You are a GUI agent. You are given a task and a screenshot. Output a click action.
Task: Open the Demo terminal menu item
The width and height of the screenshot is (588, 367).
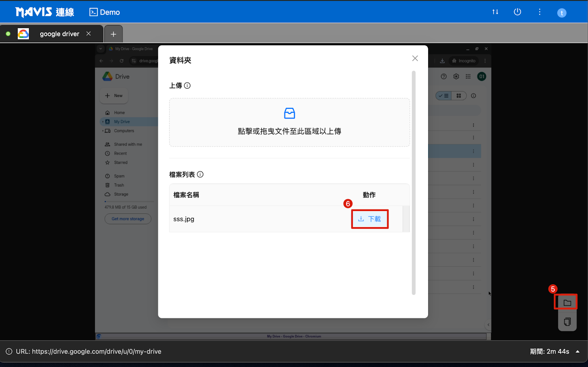point(105,12)
